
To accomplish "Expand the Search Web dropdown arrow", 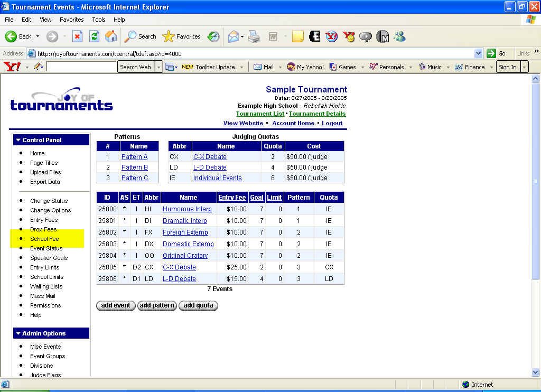I will (x=158, y=67).
